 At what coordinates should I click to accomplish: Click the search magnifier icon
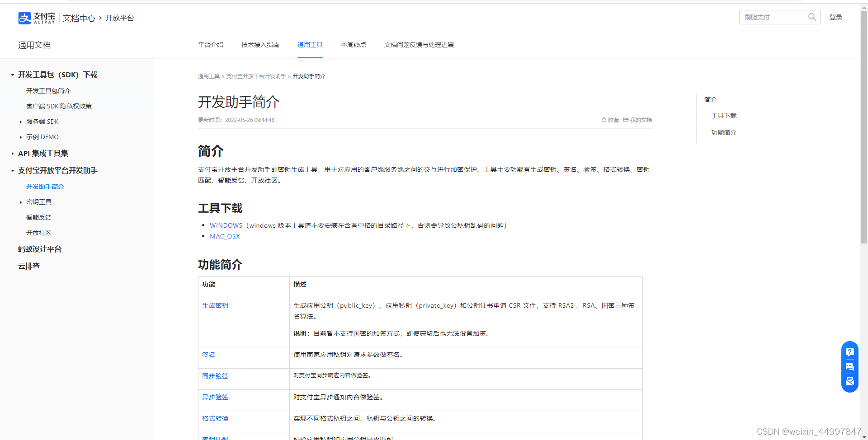coord(812,17)
